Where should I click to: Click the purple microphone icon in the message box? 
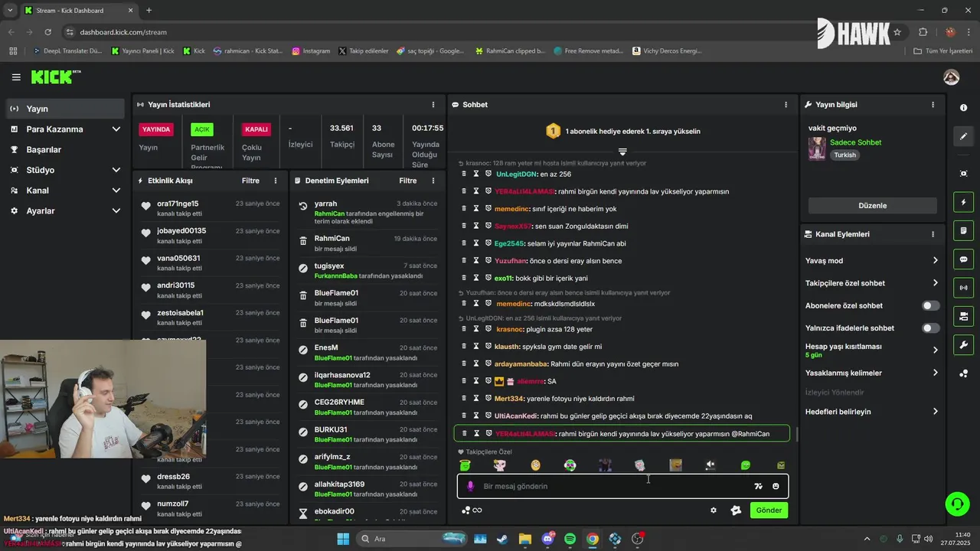(x=471, y=486)
